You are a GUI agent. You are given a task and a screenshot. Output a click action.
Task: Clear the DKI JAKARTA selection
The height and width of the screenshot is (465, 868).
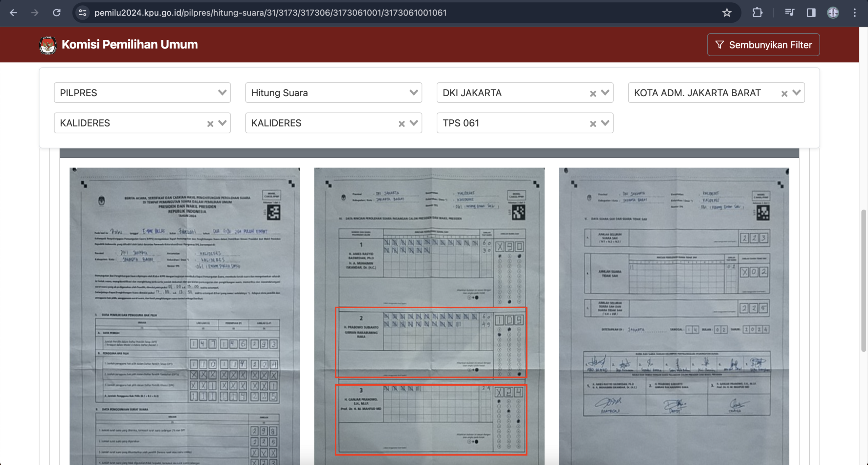click(x=593, y=94)
